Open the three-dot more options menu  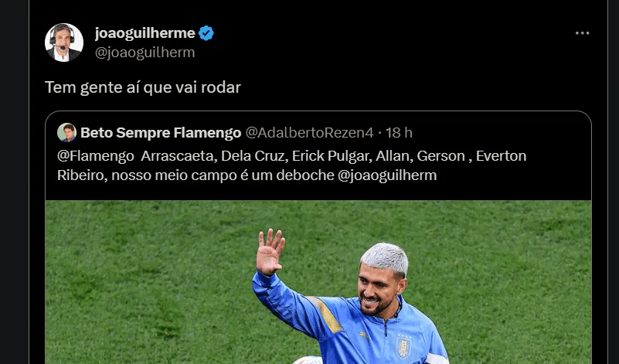pyautogui.click(x=582, y=33)
